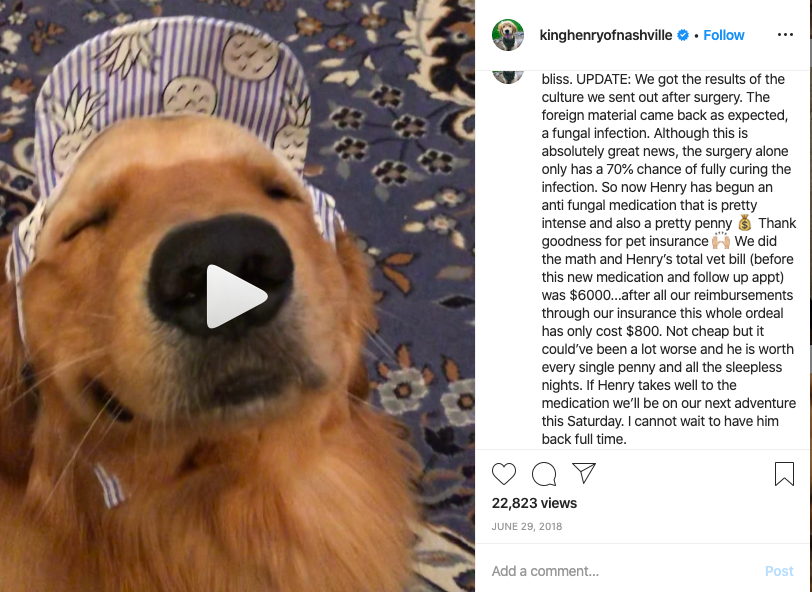Play the video of the dog
Viewport: 812px width, 592px height.
click(237, 296)
